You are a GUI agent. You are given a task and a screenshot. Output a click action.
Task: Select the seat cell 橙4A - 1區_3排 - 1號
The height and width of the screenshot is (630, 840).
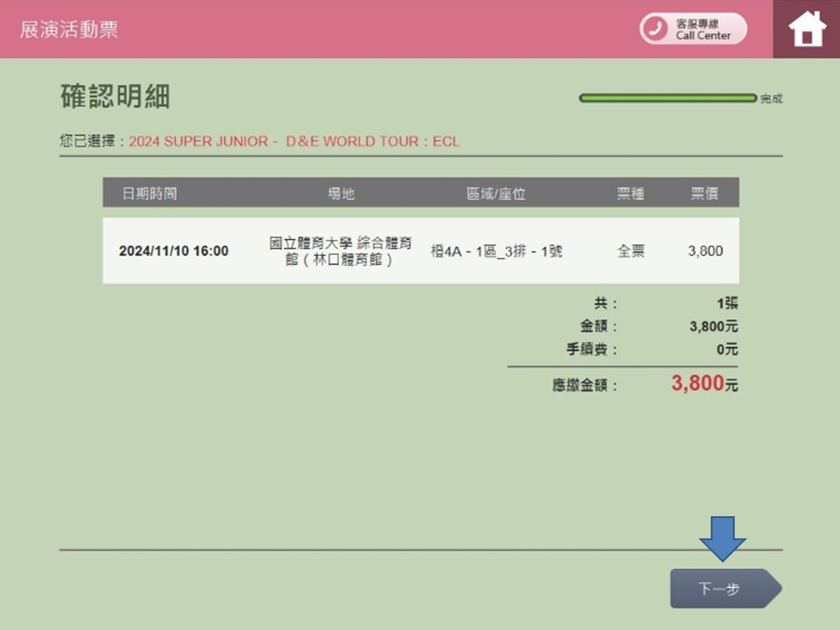pos(496,251)
